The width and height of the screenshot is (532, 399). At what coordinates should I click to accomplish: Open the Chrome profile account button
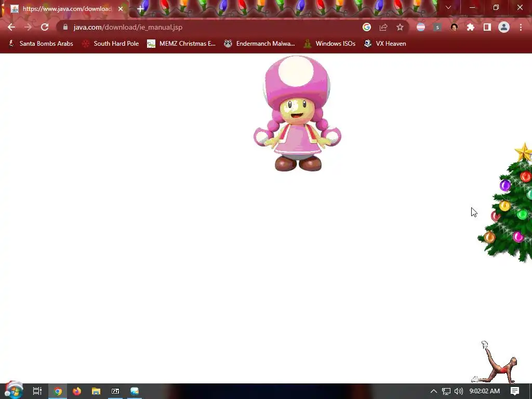(x=504, y=27)
